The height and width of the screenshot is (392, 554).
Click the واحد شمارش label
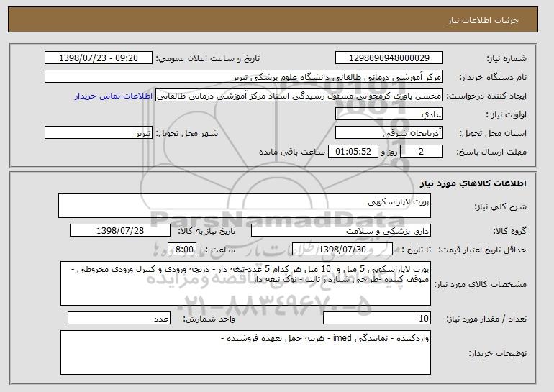pyautogui.click(x=209, y=319)
